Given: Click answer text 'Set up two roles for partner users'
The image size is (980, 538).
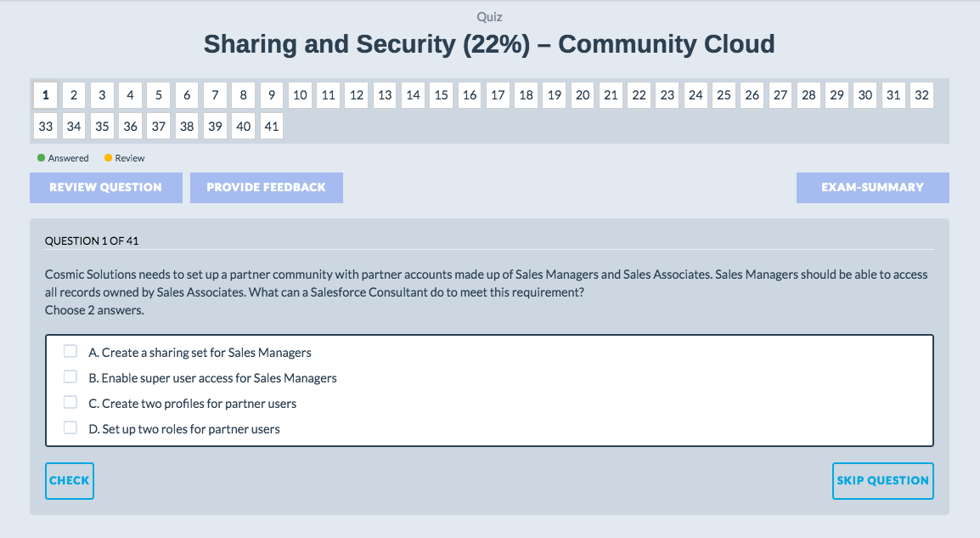Looking at the screenshot, I should pyautogui.click(x=191, y=430).
